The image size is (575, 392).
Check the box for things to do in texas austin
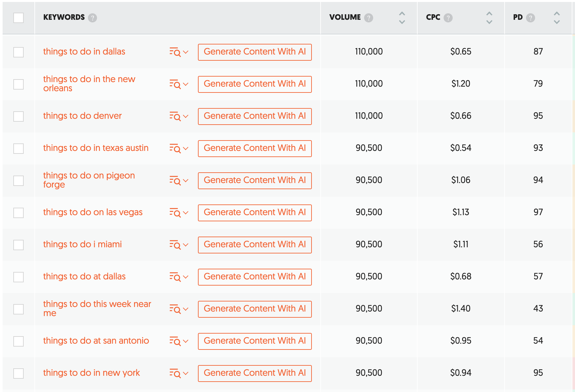pos(18,148)
